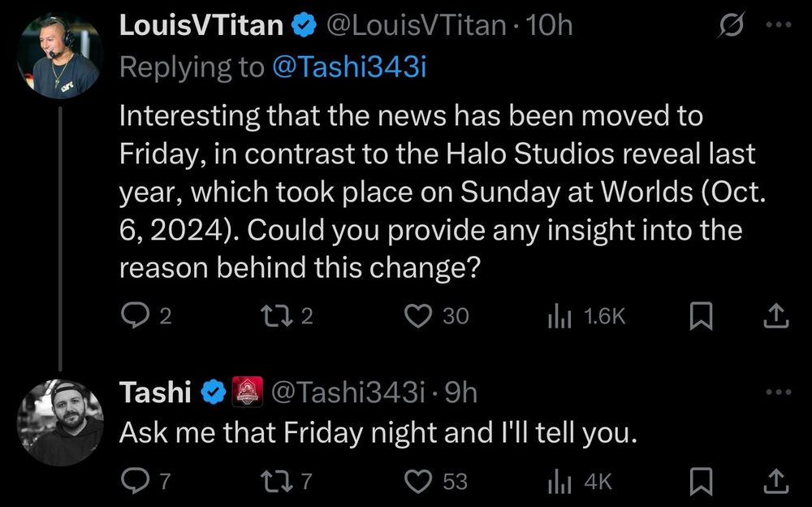812x507 pixels.
Task: Open Tashi's profile picture
Action: coord(60,422)
